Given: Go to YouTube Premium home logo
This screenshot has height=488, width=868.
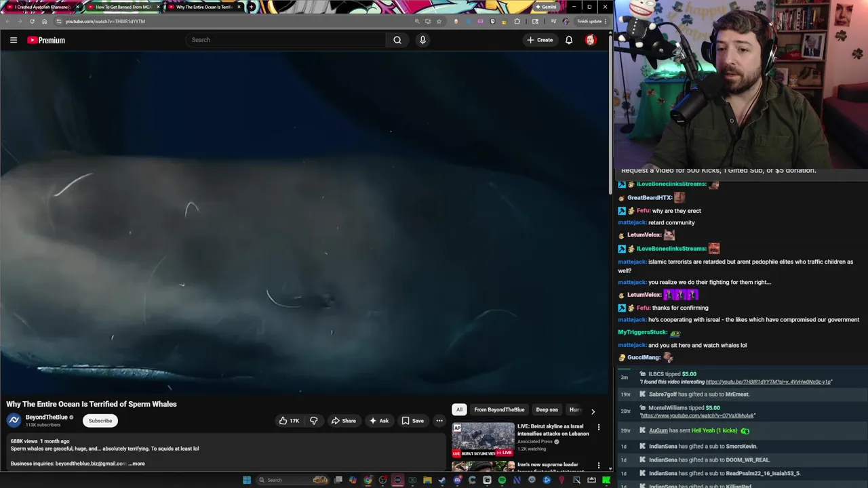Looking at the screenshot, I should pos(46,40).
